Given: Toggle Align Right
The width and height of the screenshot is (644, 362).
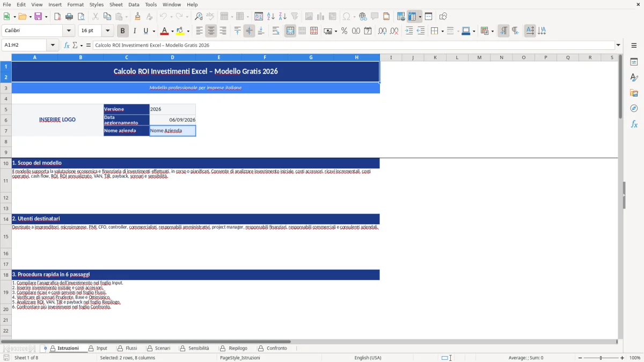Looking at the screenshot, I should click(223, 31).
